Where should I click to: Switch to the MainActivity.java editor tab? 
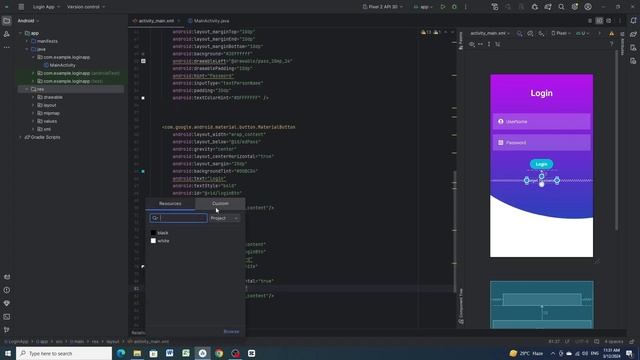tap(209, 21)
